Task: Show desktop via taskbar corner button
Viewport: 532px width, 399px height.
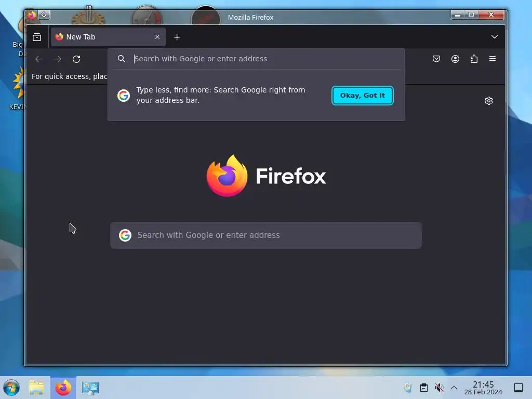Action: [518, 388]
